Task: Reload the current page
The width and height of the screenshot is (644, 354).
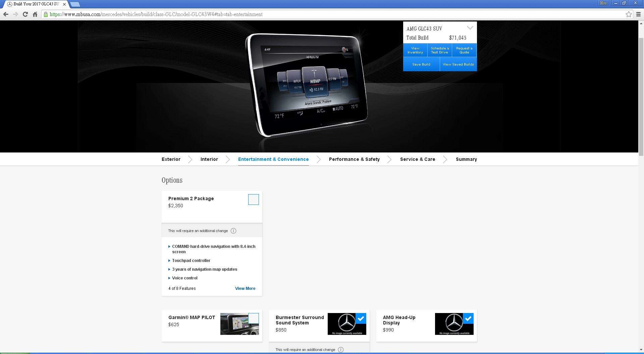Action: point(25,14)
